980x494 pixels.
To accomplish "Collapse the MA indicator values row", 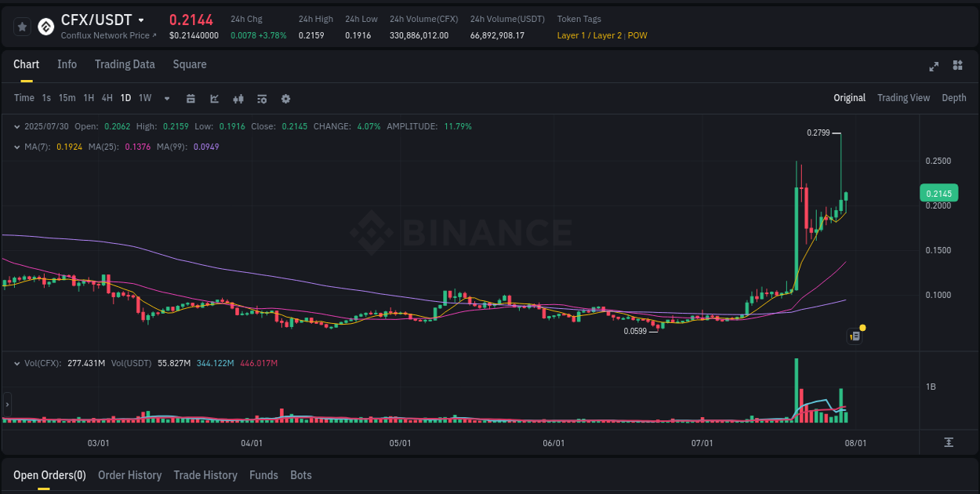I will (x=17, y=146).
